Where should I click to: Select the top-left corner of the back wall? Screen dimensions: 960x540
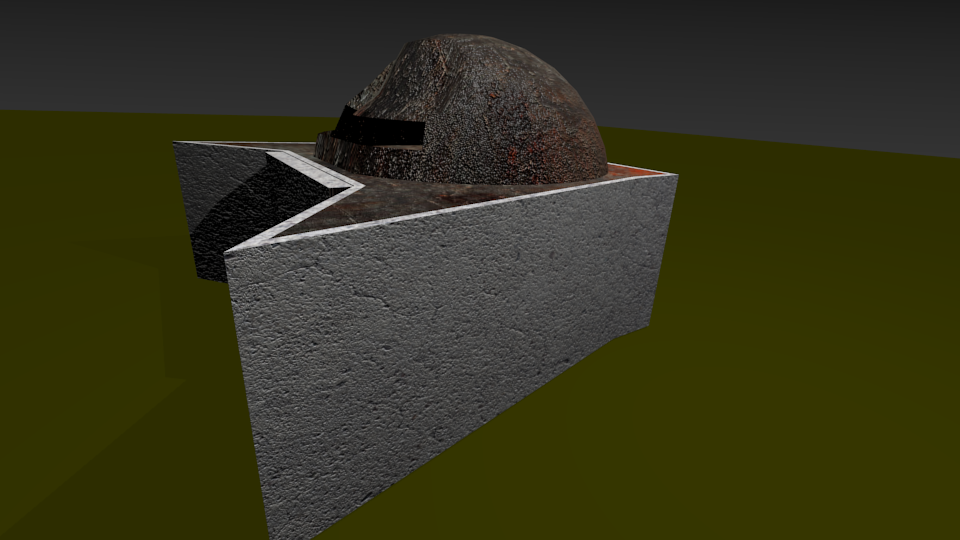coord(175,144)
